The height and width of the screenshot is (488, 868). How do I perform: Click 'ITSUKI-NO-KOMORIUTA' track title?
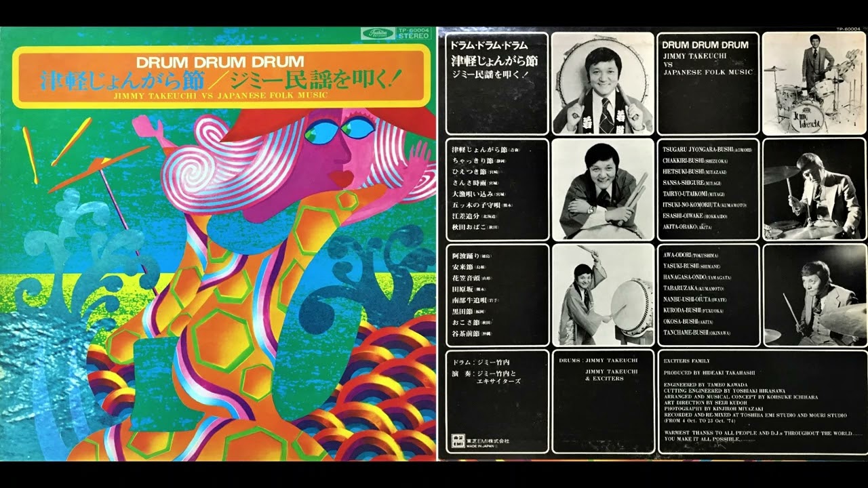click(x=691, y=205)
